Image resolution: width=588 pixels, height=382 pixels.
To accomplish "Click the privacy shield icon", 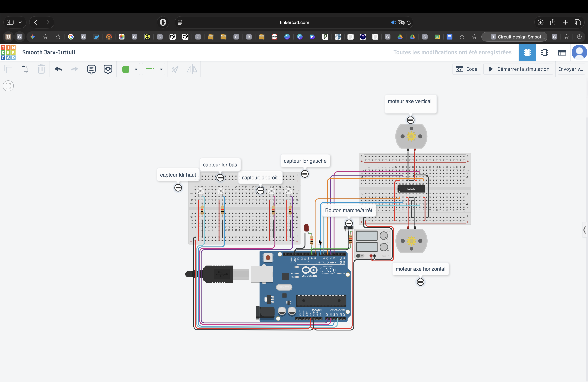I will pos(163,22).
